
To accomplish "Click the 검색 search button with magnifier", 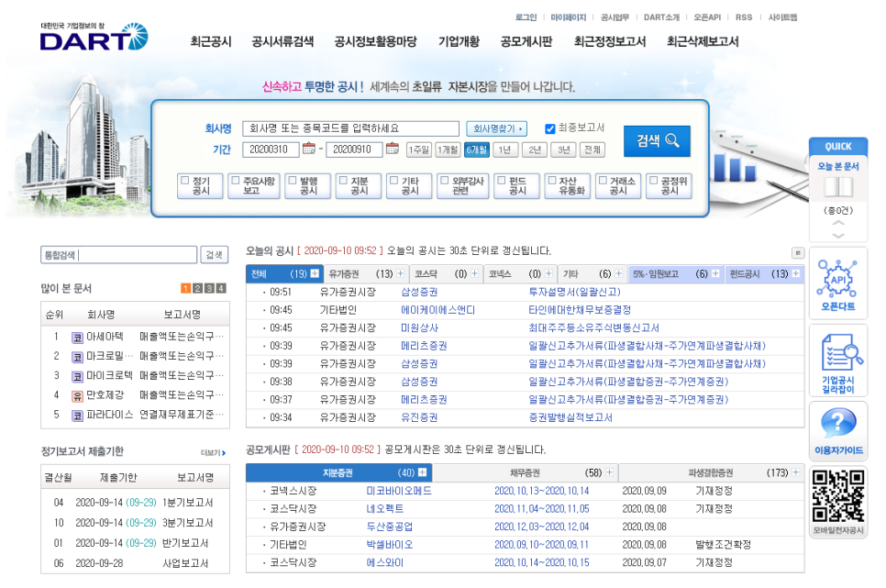I will pos(657,140).
